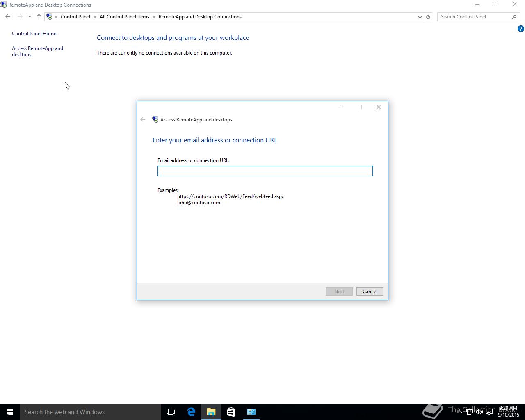Cancel the Access RemoteApp wizard
Viewport: 525px width, 420px height.
tap(370, 292)
